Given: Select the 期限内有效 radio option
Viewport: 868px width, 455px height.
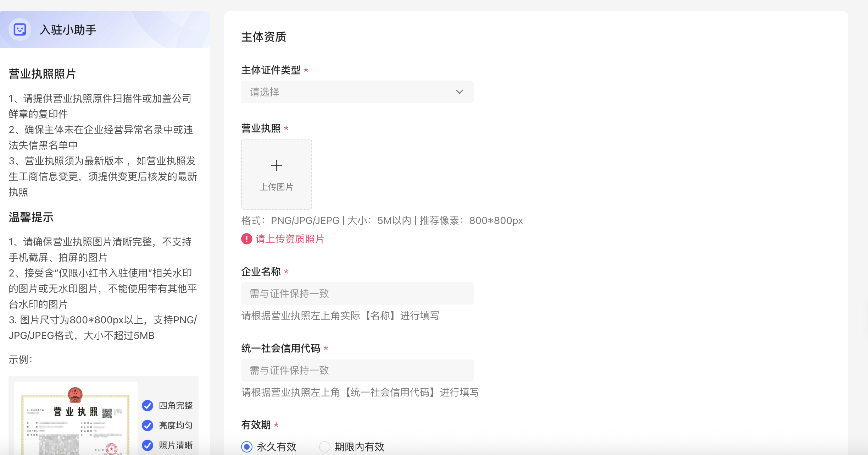Looking at the screenshot, I should coord(325,446).
